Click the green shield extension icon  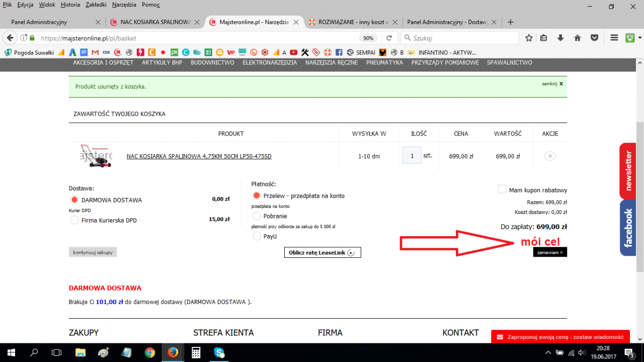(x=629, y=38)
